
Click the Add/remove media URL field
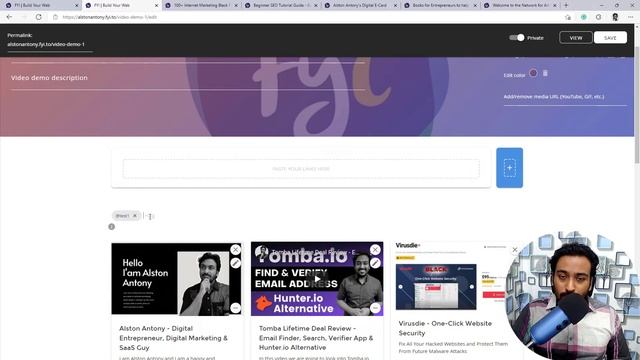coord(565,97)
